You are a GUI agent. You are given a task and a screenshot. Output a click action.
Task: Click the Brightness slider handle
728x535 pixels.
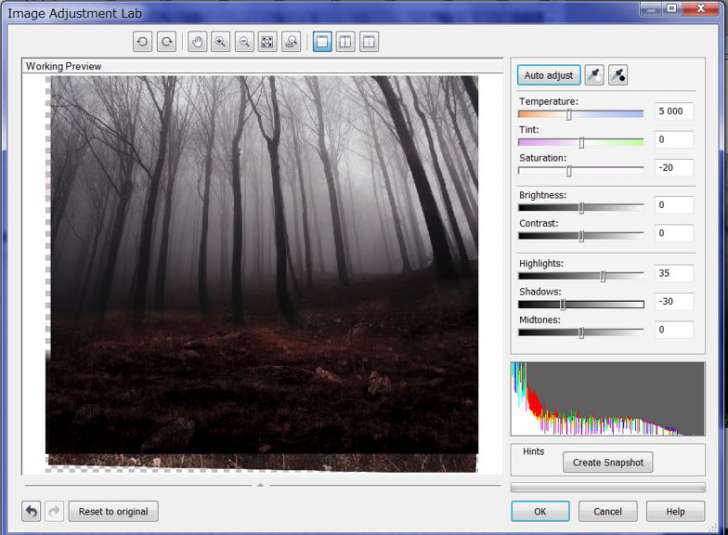[581, 208]
